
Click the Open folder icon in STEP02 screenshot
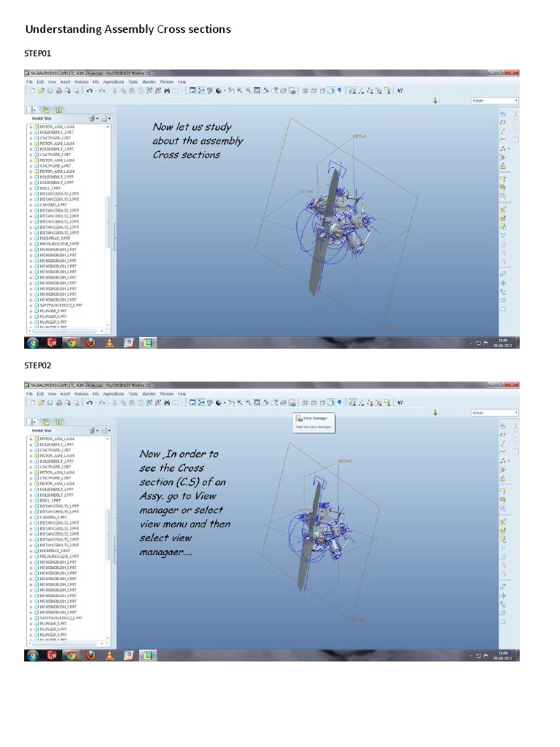point(42,403)
